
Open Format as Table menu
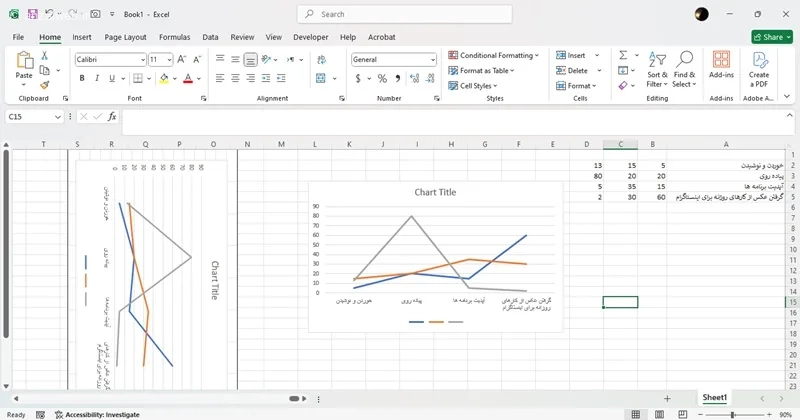pyautogui.click(x=481, y=70)
